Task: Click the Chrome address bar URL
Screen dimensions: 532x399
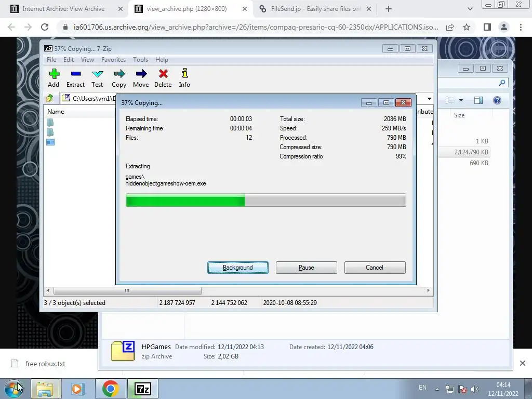Action: coord(256,27)
